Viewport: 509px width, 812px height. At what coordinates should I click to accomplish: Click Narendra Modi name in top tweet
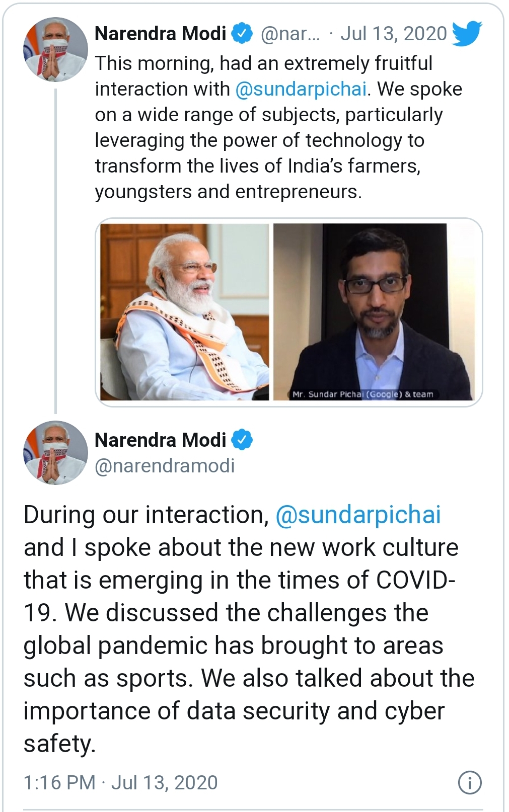(x=160, y=34)
